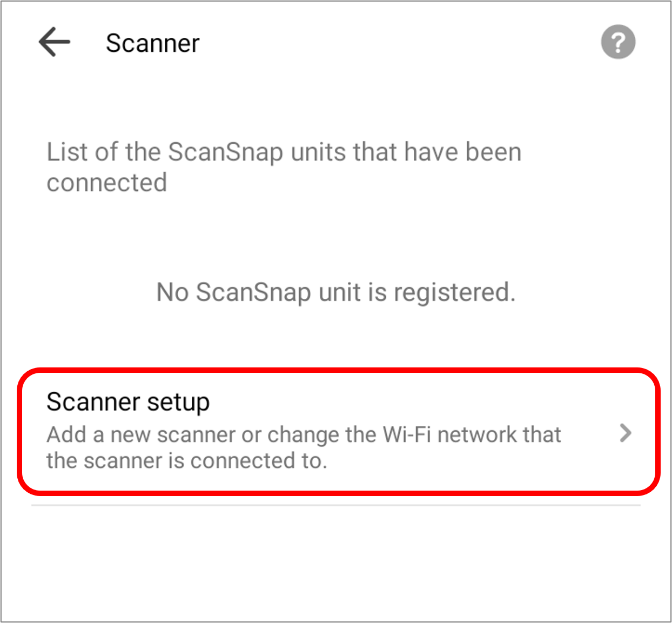
Task: Click the chevron beside Scanner setup
Action: point(626,433)
